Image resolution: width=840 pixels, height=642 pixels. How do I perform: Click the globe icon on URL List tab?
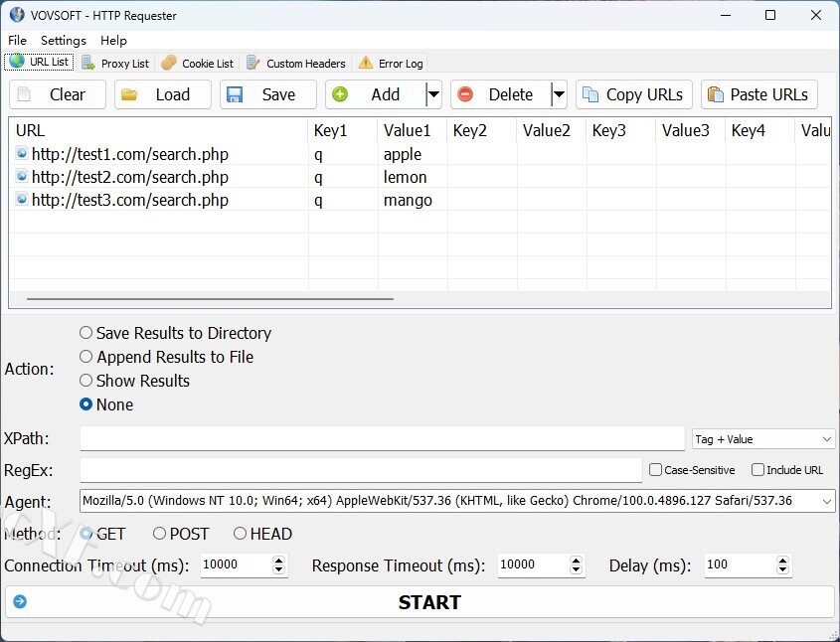[17, 61]
